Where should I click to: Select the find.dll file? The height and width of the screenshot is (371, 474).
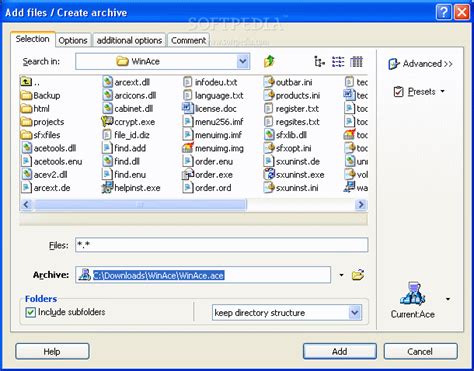[121, 162]
